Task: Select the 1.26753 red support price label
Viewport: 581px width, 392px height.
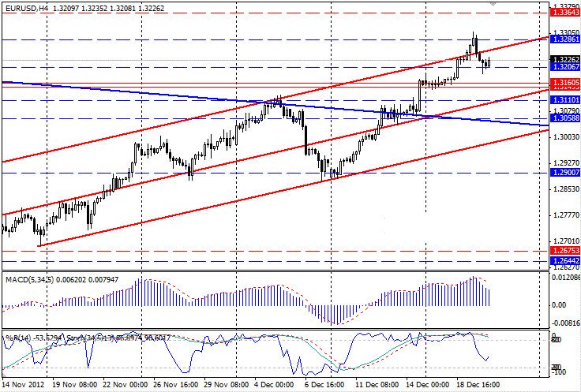Action: pyautogui.click(x=564, y=250)
